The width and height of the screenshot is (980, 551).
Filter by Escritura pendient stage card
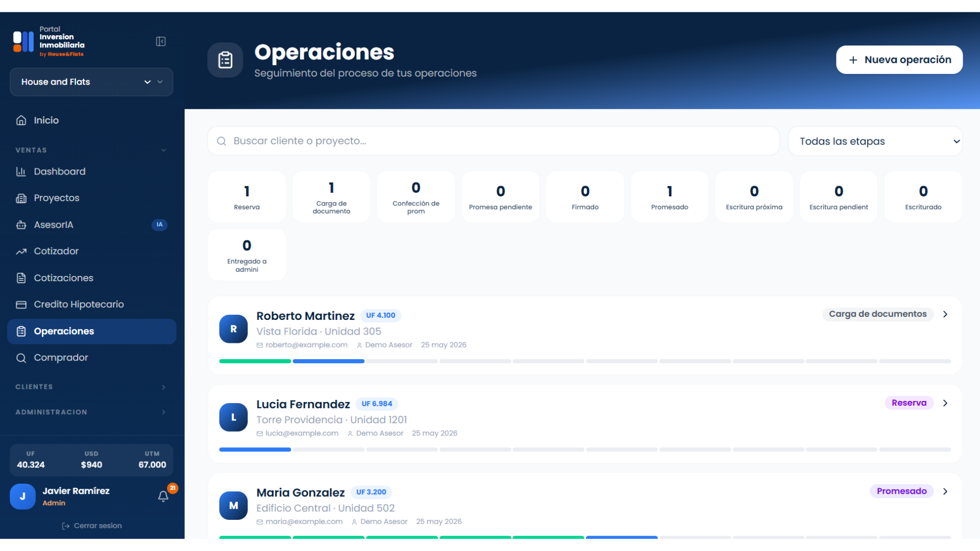coord(839,196)
